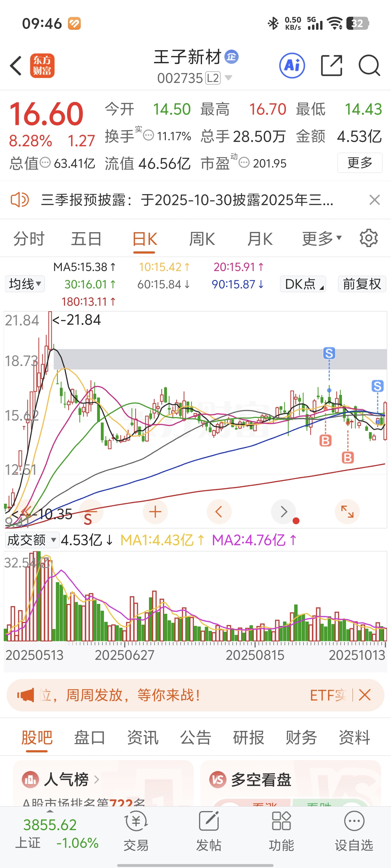Image resolution: width=391 pixels, height=868 pixels.
Task: Tap the VS icon beside 多空看盘
Action: point(218,779)
